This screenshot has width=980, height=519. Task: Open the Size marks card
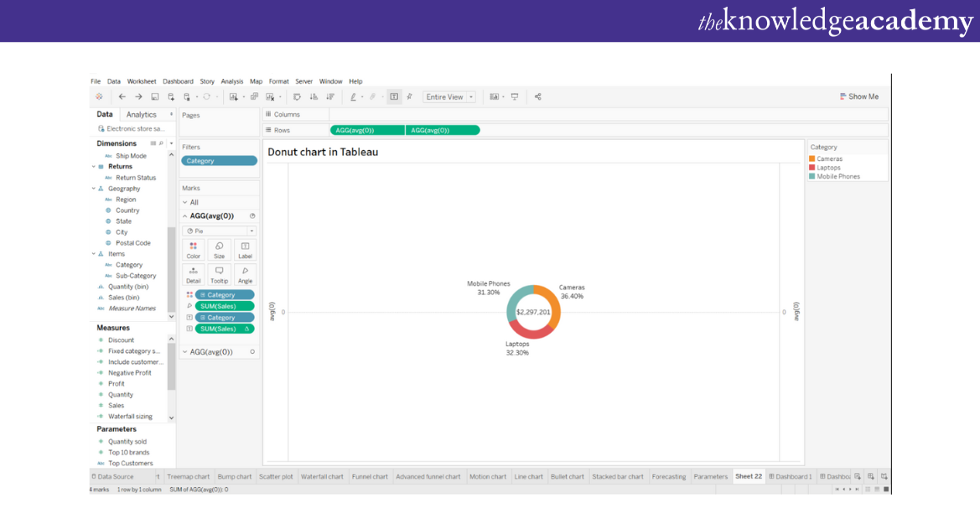(219, 250)
